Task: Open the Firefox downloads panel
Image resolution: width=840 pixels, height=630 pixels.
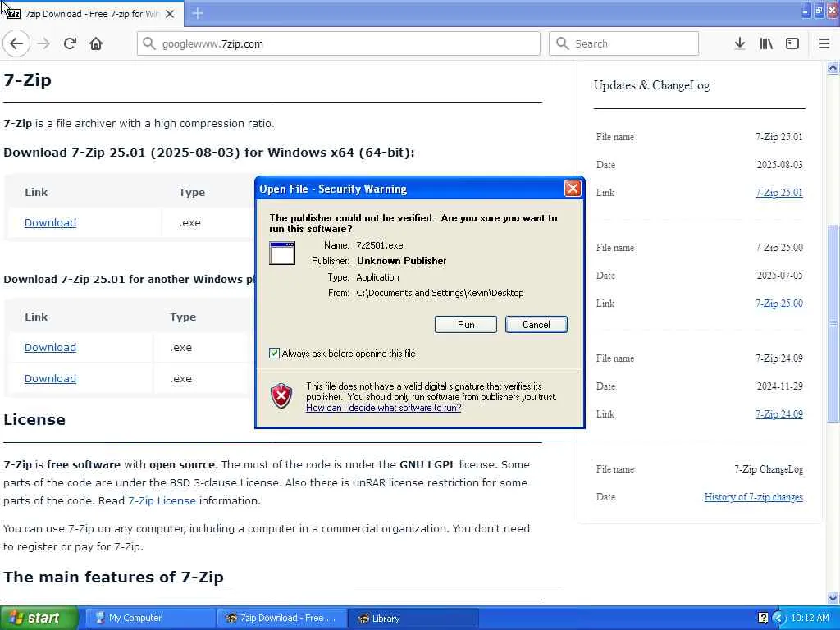Action: (739, 44)
